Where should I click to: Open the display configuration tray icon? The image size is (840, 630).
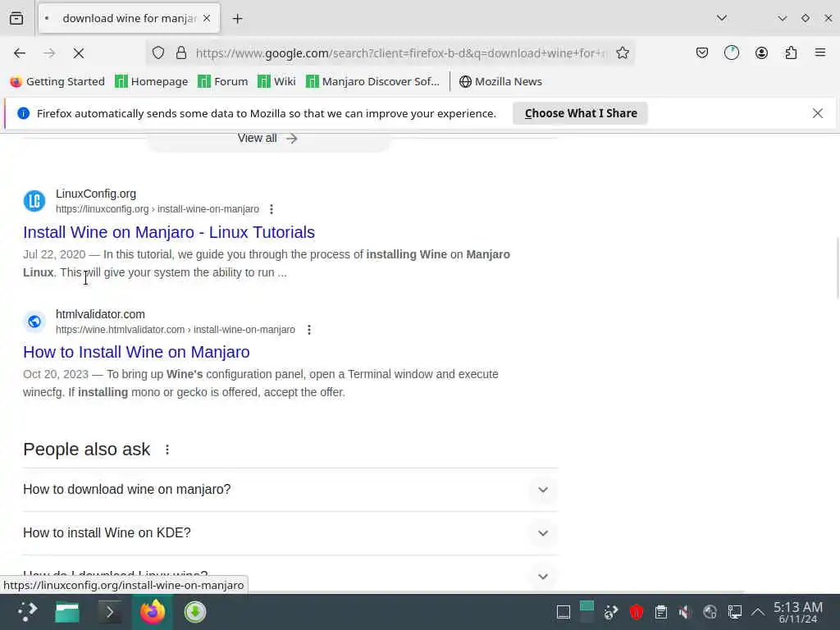(x=734, y=612)
